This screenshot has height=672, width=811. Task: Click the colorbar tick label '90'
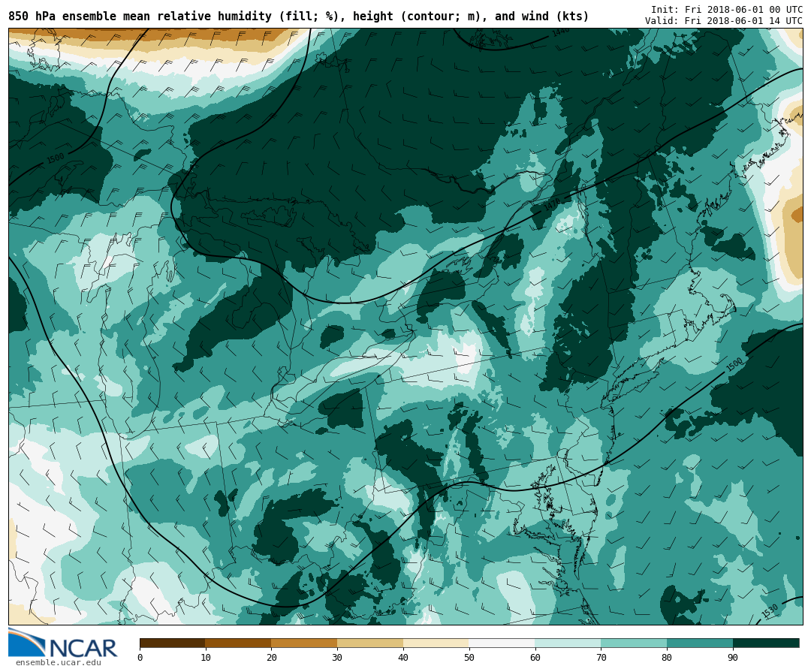coord(733,658)
